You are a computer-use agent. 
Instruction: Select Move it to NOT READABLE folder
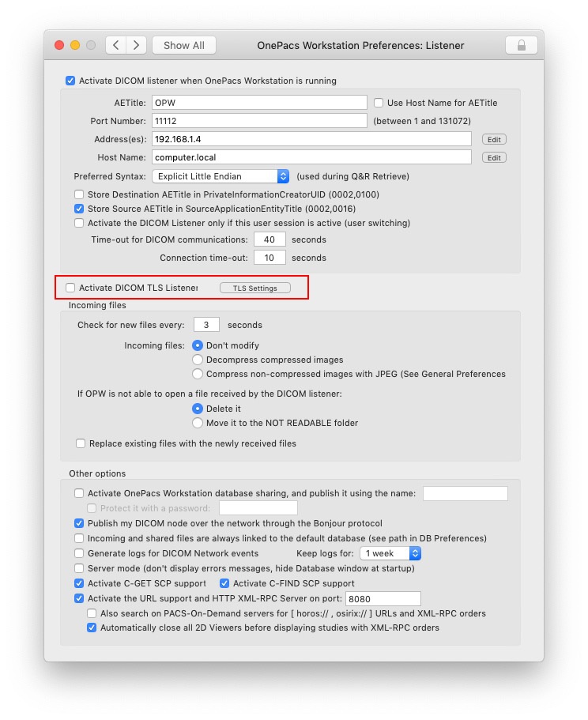pyautogui.click(x=198, y=423)
